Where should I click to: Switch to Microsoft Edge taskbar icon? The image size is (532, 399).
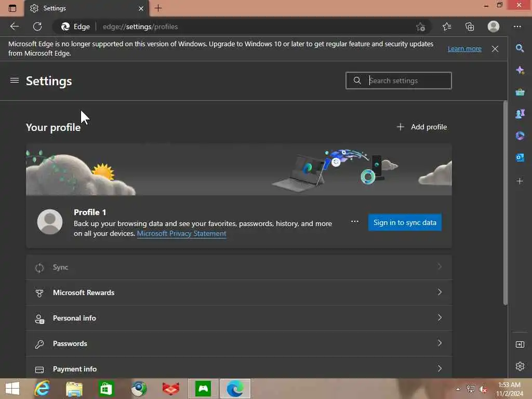tap(235, 389)
